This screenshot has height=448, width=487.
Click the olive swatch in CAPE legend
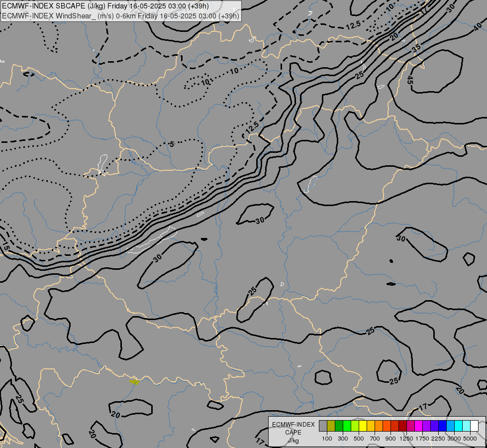(331, 426)
